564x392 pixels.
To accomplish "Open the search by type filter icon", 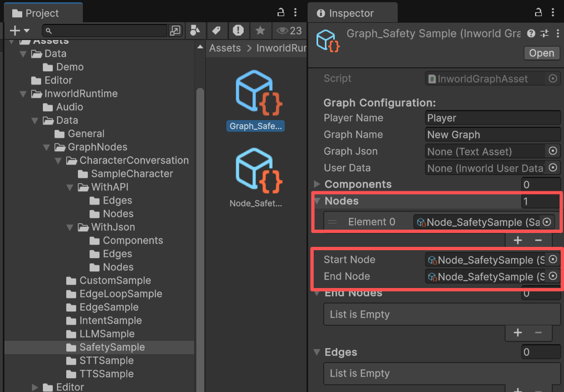I will click(195, 31).
